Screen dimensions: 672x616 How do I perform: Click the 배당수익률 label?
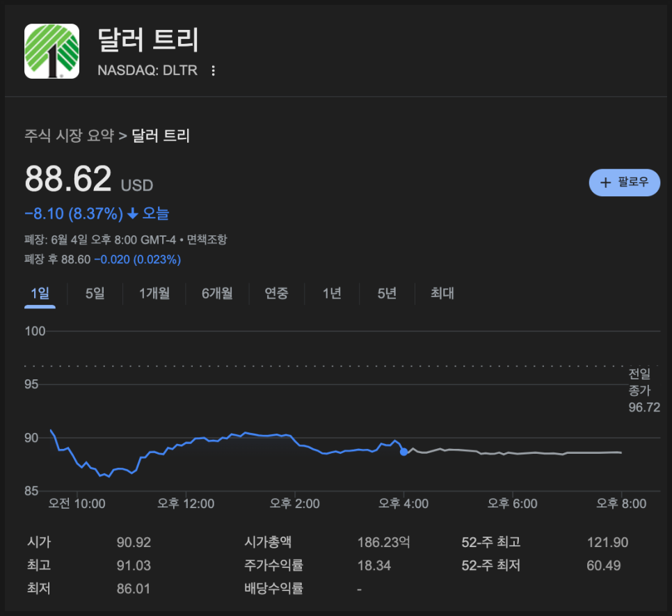click(x=273, y=588)
